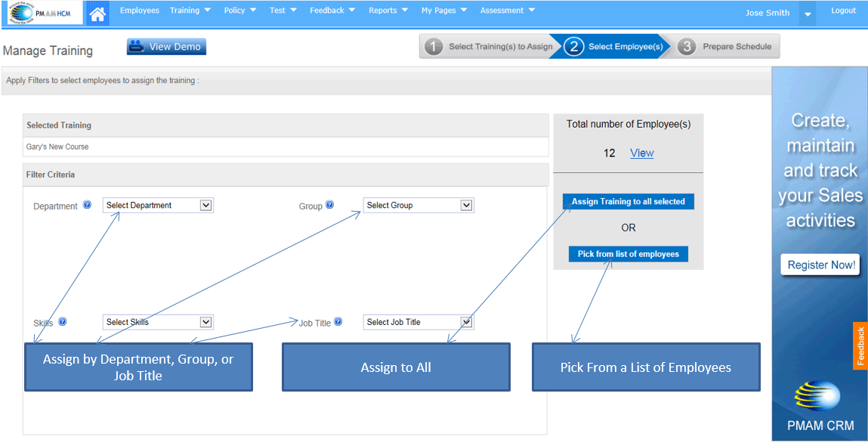Expand the Select Department dropdown
Viewport: 868px width, 446px height.
pos(158,206)
